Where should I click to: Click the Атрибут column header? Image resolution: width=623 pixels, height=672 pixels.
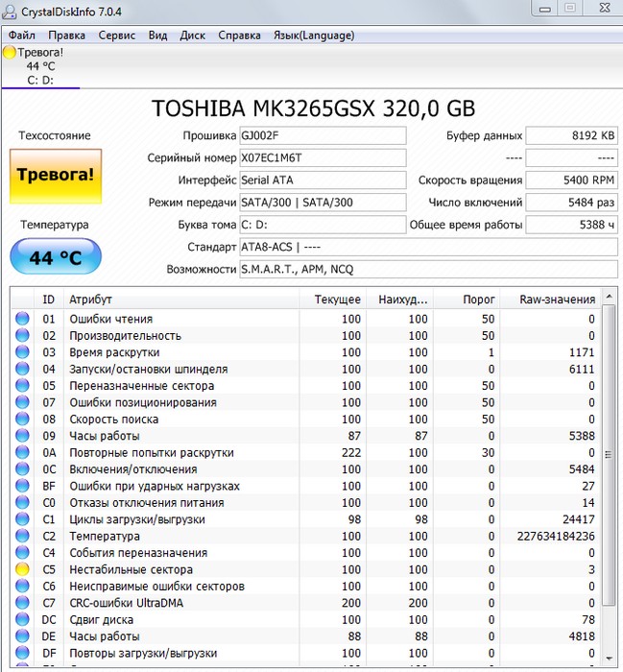(x=91, y=300)
